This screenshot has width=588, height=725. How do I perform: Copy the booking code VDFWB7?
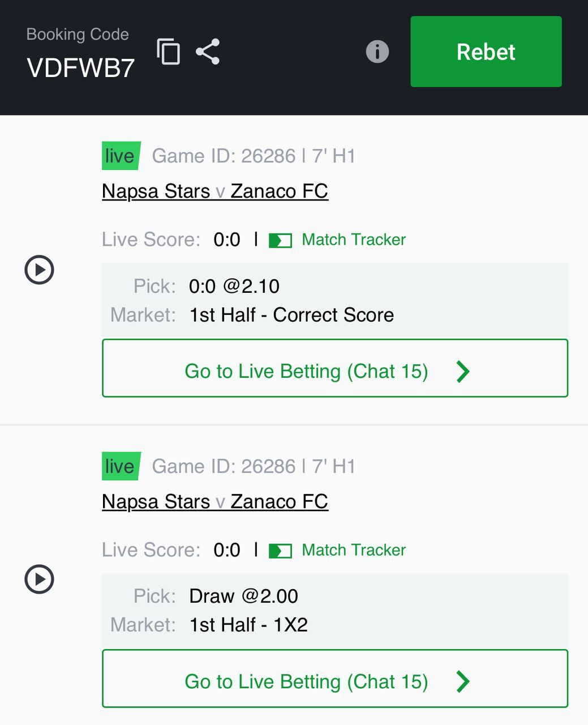pos(168,52)
